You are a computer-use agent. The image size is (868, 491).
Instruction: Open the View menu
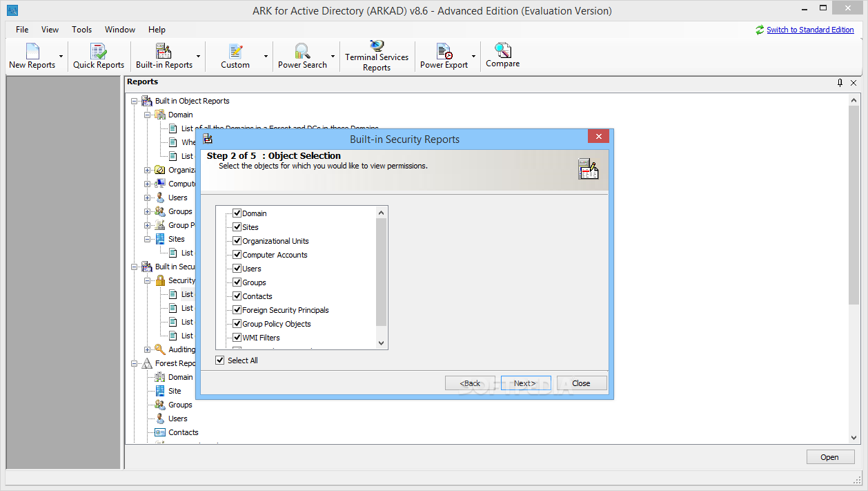pyautogui.click(x=50, y=30)
